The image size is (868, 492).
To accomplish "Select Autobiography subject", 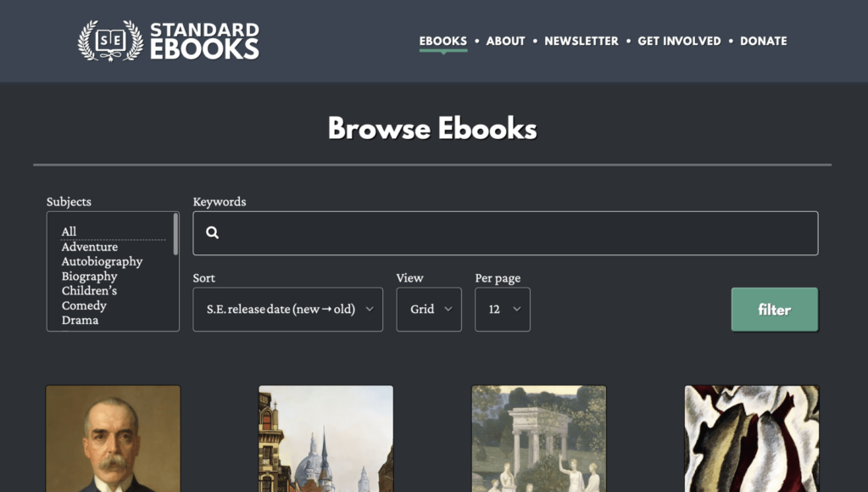I will [x=102, y=261].
